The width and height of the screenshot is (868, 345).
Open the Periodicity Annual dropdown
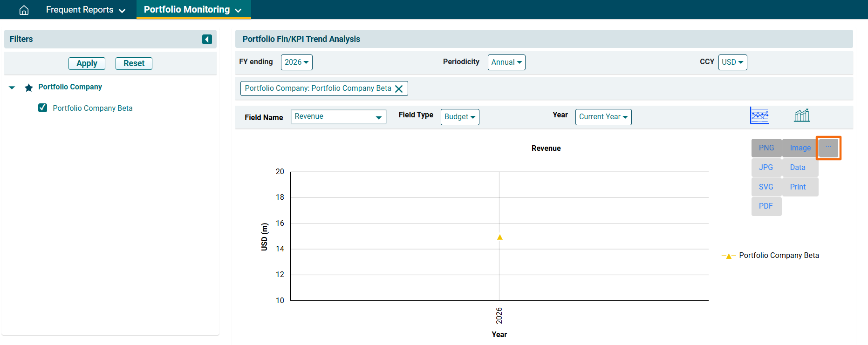506,62
